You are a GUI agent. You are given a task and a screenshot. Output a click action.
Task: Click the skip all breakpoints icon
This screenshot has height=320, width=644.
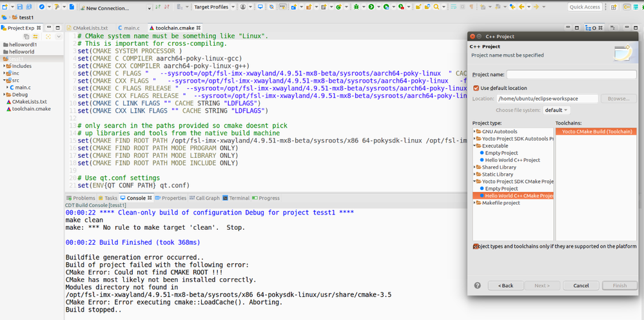tap(271, 7)
